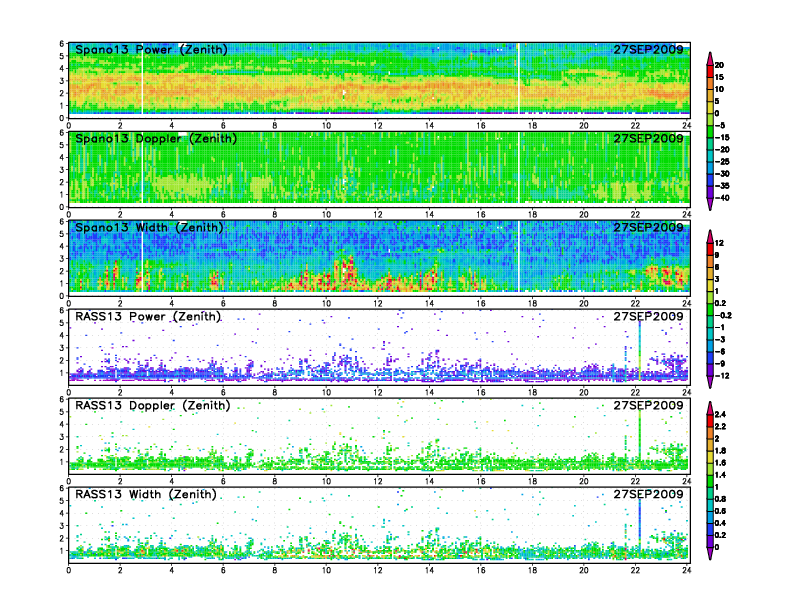Viewport: 792px width, 612px height.
Task: Click the "1.8" label on bottom colorbar
Action: 721,451
